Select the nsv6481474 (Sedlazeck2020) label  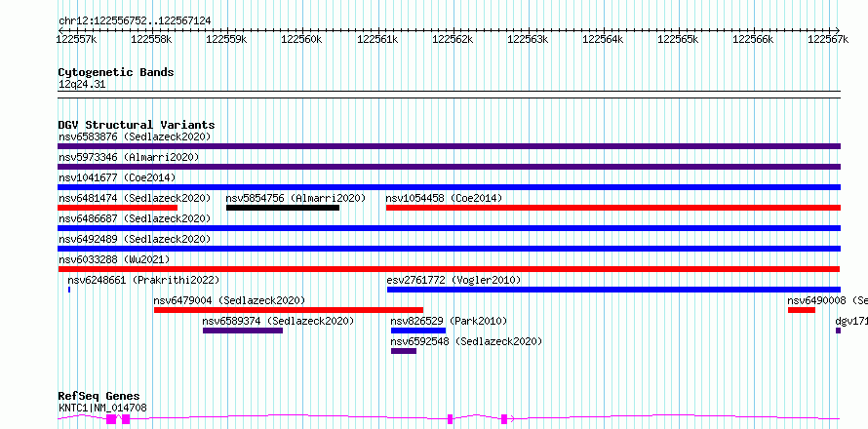pyautogui.click(x=135, y=198)
